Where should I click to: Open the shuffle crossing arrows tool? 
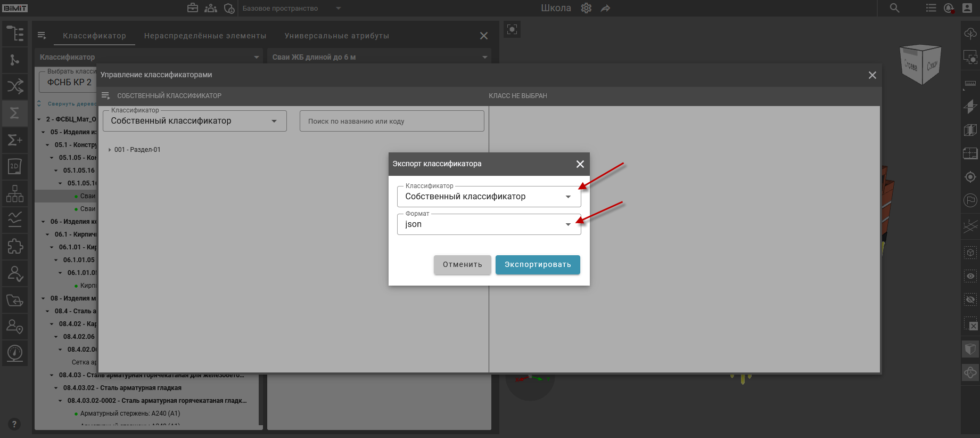pyautogui.click(x=15, y=86)
